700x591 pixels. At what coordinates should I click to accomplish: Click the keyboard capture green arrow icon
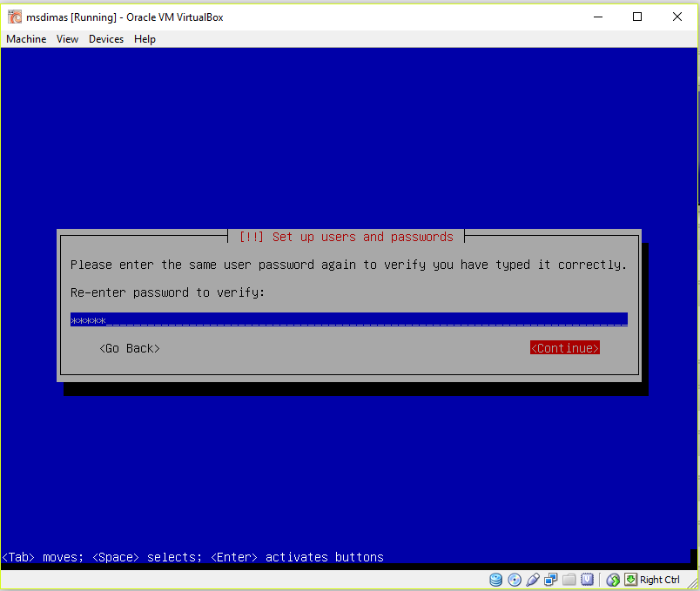[631, 580]
